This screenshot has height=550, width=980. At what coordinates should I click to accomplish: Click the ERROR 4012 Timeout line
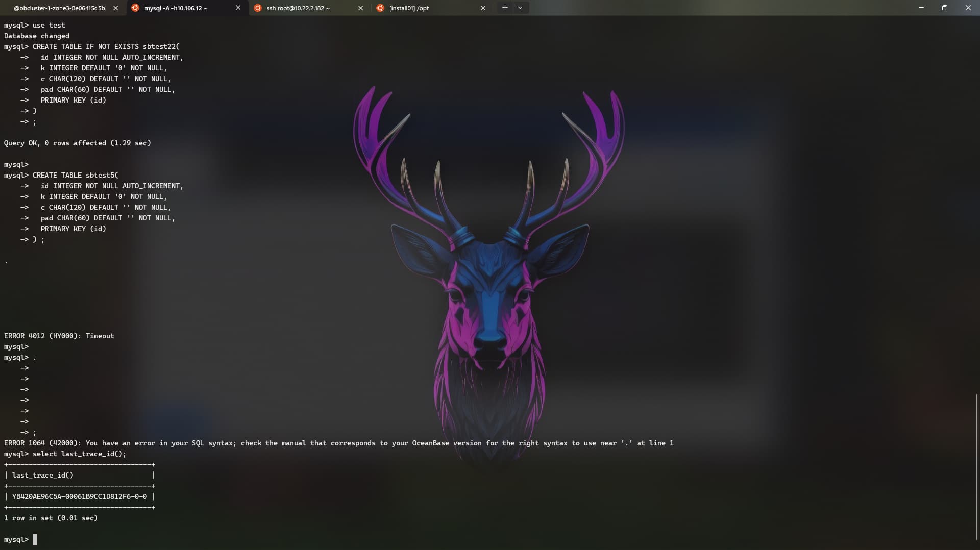coord(59,336)
